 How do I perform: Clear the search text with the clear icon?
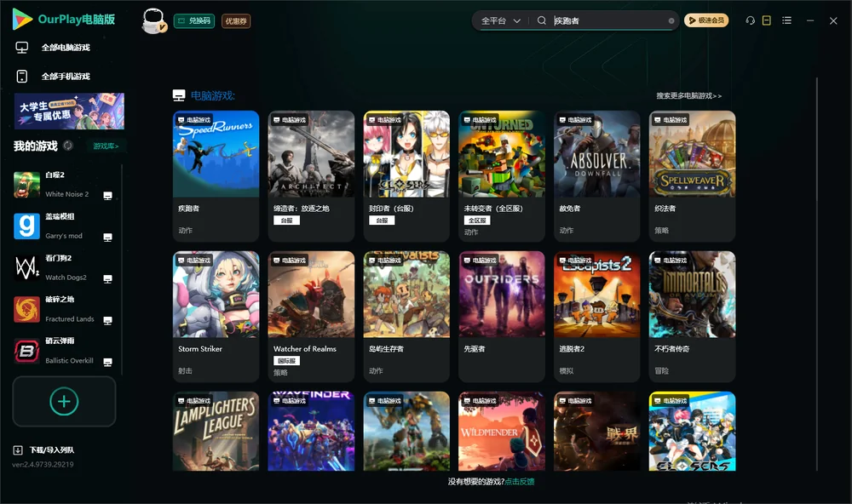(x=671, y=20)
